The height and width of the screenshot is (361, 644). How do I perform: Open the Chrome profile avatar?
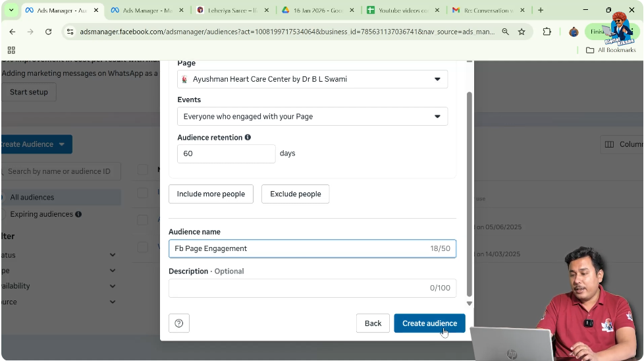pyautogui.click(x=574, y=32)
